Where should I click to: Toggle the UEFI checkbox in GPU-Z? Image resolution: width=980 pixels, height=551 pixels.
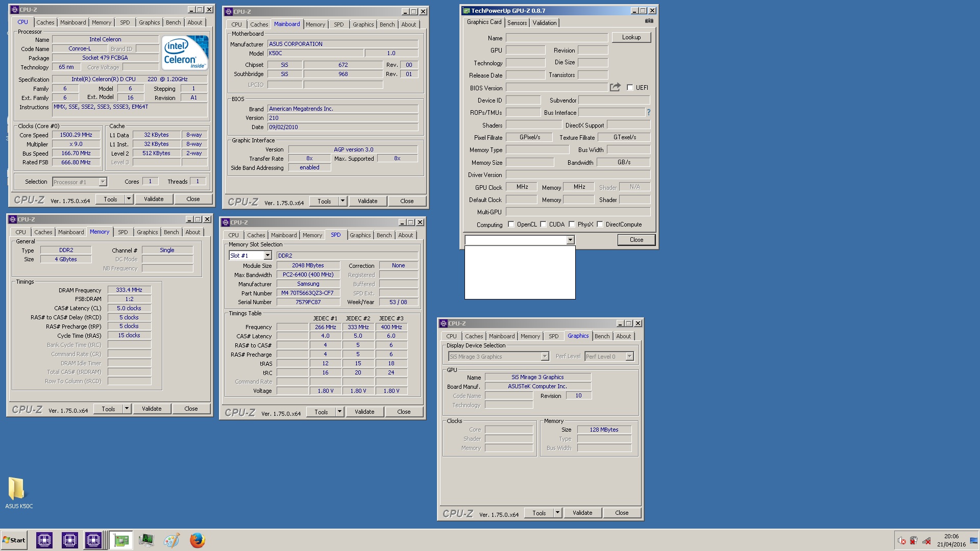point(630,88)
